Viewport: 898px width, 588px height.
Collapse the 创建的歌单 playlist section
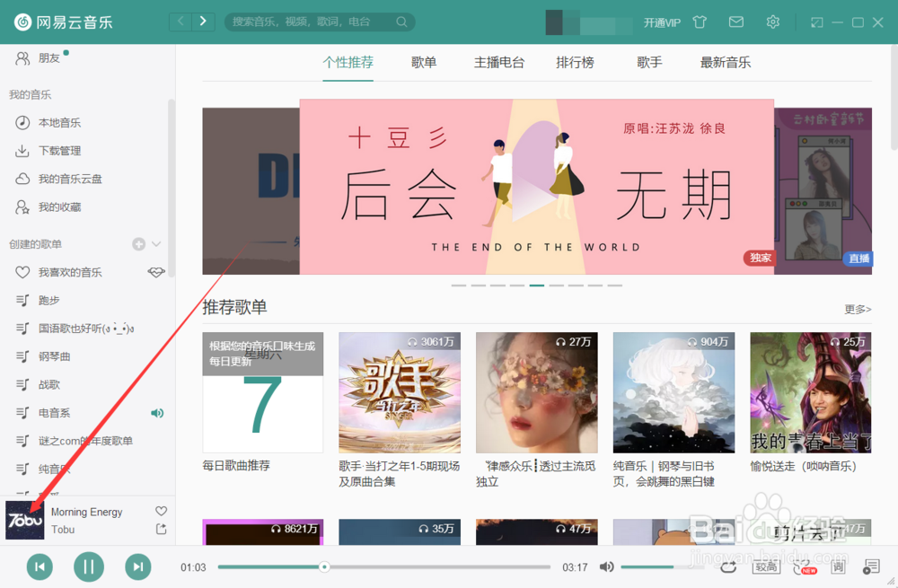156,243
